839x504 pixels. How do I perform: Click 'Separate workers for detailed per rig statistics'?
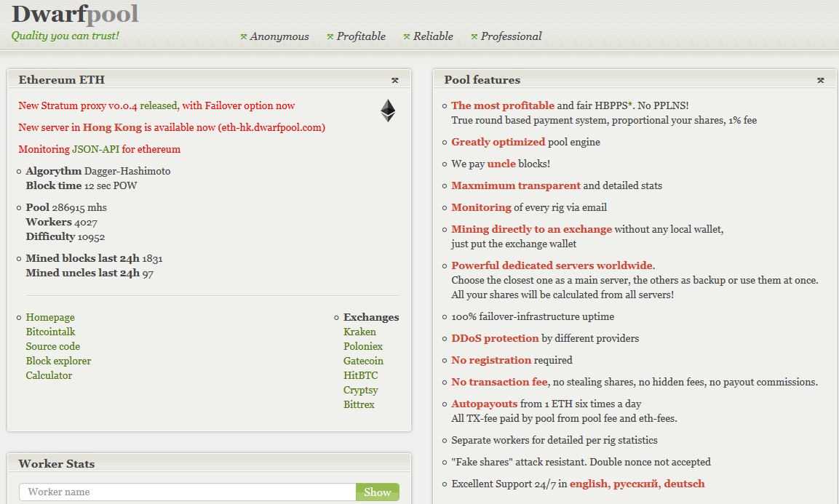554,440
